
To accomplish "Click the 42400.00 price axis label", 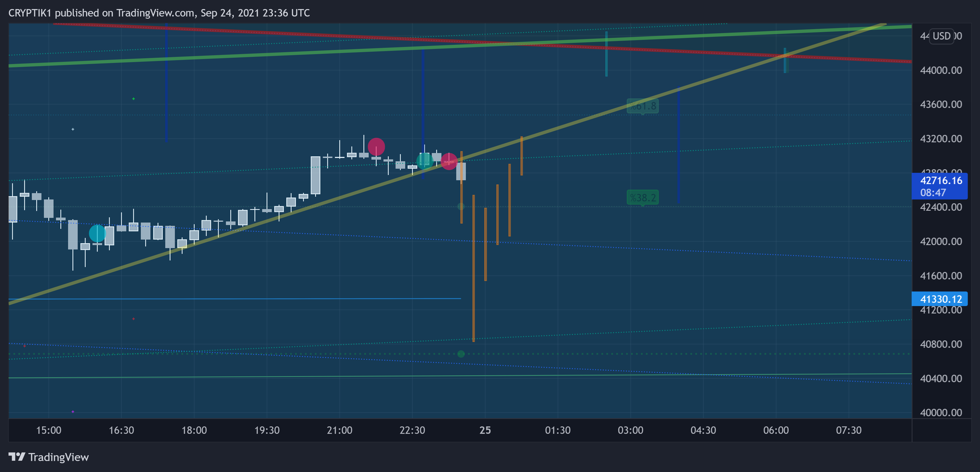I will (x=941, y=207).
